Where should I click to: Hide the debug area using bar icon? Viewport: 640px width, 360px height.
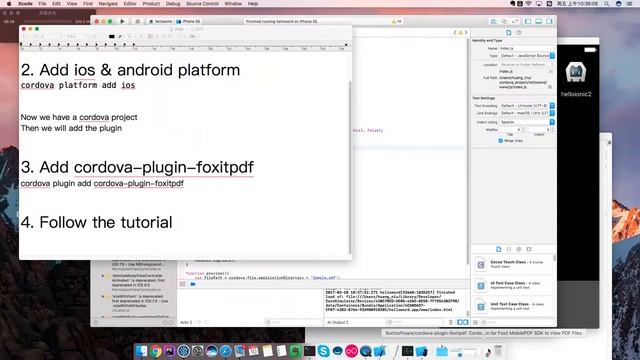(x=182, y=284)
